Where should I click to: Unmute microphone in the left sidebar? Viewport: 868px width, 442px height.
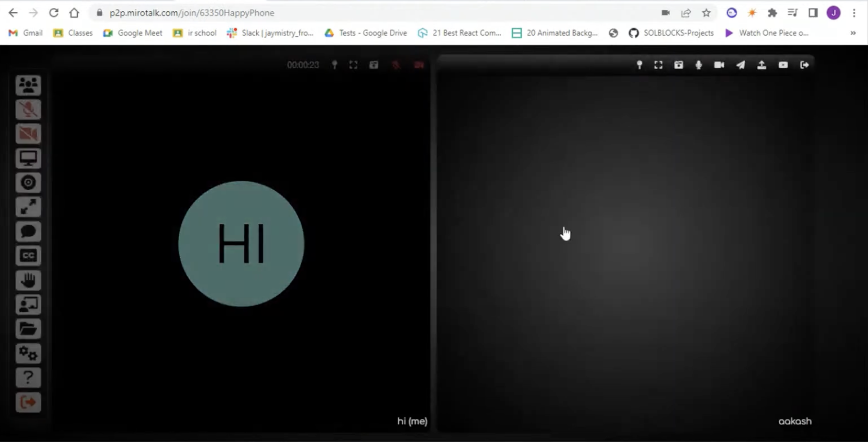(28, 109)
